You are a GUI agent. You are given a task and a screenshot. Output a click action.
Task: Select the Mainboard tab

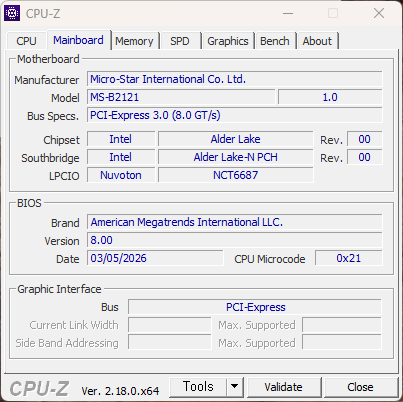(x=78, y=40)
